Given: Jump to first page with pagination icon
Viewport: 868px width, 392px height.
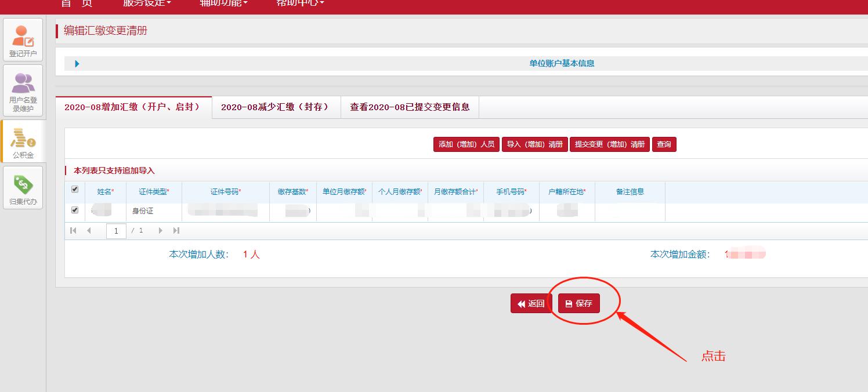Looking at the screenshot, I should tap(73, 230).
